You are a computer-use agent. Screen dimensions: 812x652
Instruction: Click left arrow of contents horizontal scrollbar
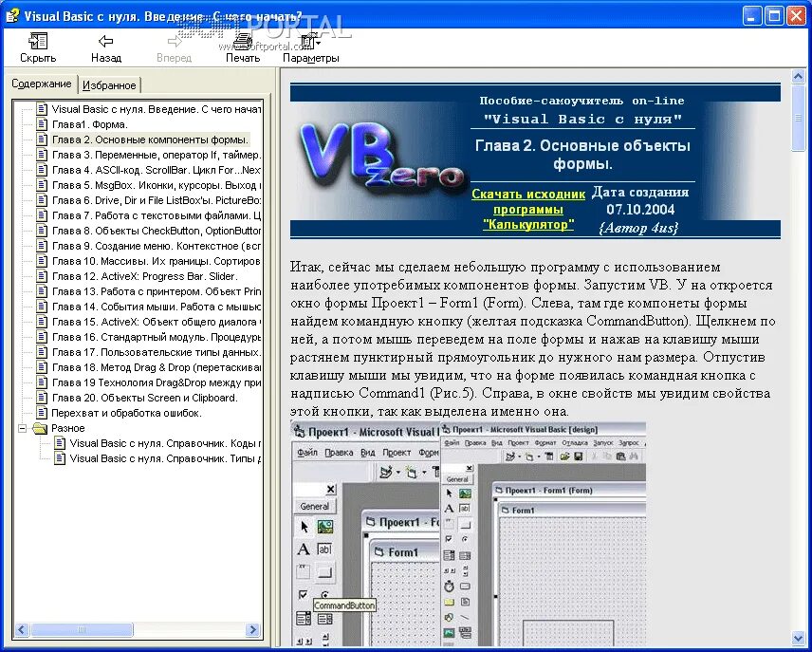coord(22,630)
